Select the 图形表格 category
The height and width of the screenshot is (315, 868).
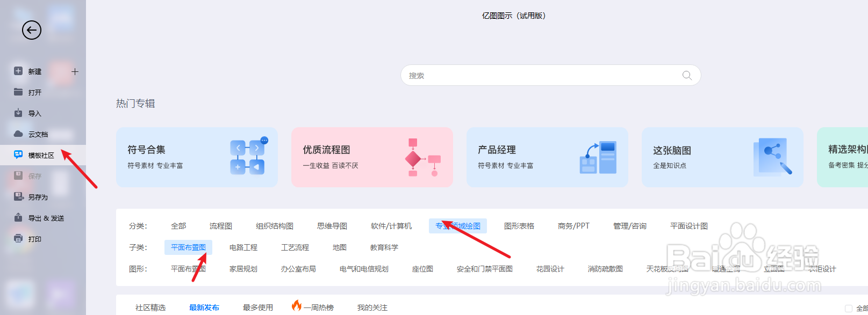point(519,226)
